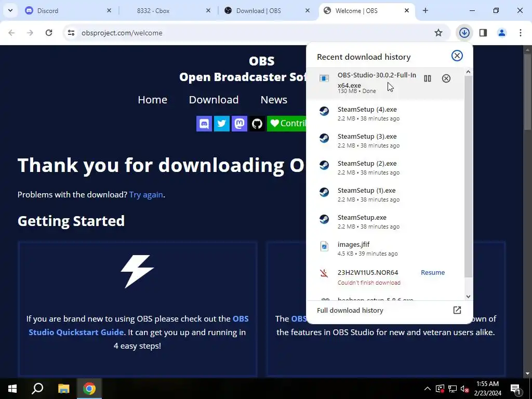Open the network status tray icon
The image size is (532, 399).
453,389
